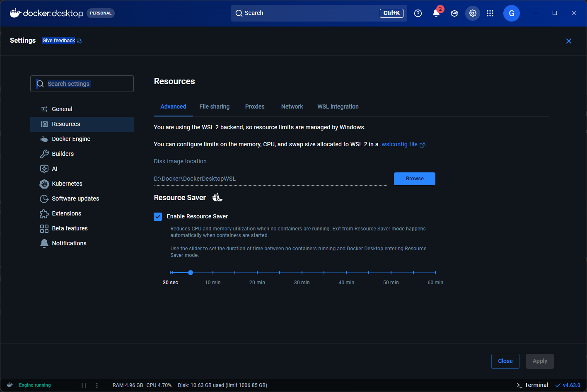The image size is (587, 392).
Task: Open the WSL integration tab
Action: click(338, 106)
